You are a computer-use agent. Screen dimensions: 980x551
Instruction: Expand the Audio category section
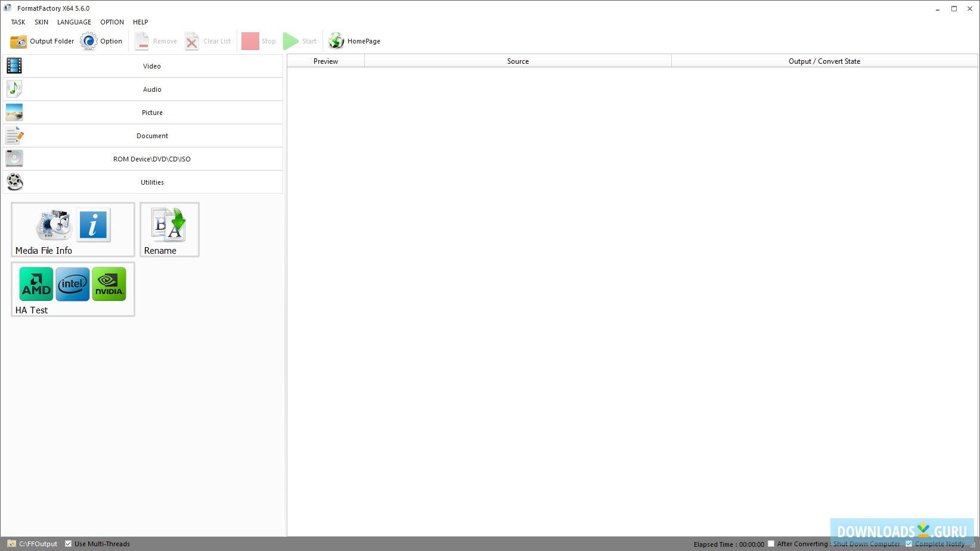(143, 89)
